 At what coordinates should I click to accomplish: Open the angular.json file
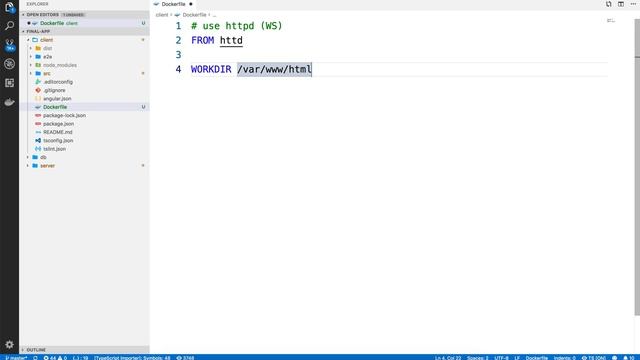pyautogui.click(x=84, y=98)
